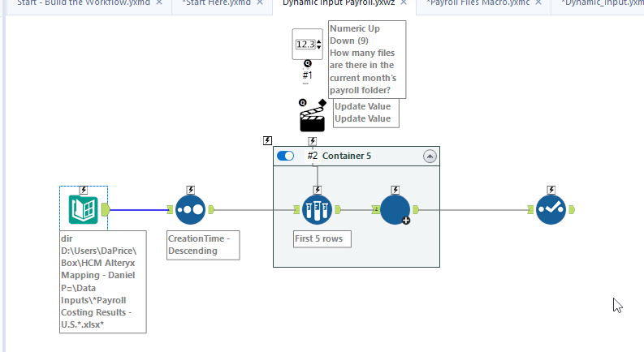The width and height of the screenshot is (644, 352).
Task: Select the Sort tool CreationTime Descending
Action: [x=190, y=209]
